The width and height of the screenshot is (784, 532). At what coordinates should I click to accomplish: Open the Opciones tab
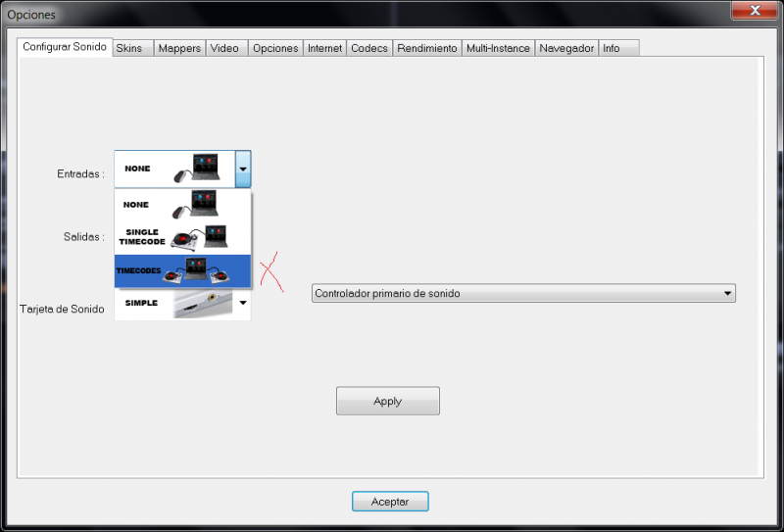(x=275, y=49)
